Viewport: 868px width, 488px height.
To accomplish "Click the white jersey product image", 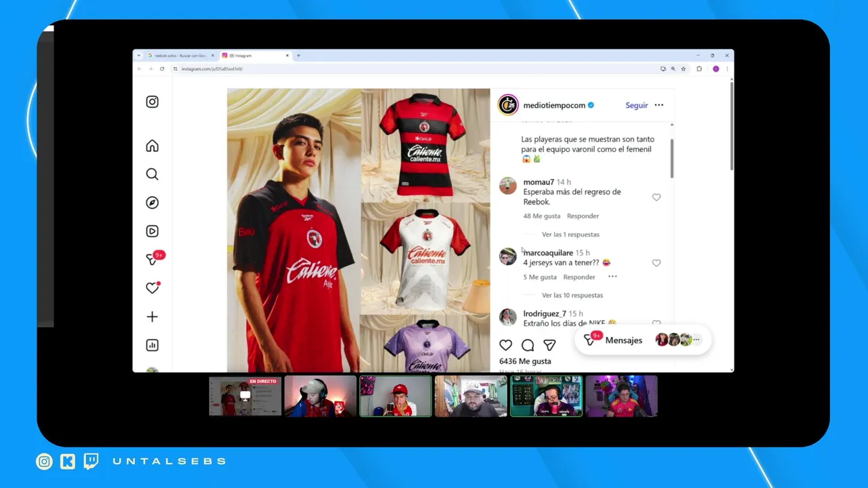I will [425, 258].
